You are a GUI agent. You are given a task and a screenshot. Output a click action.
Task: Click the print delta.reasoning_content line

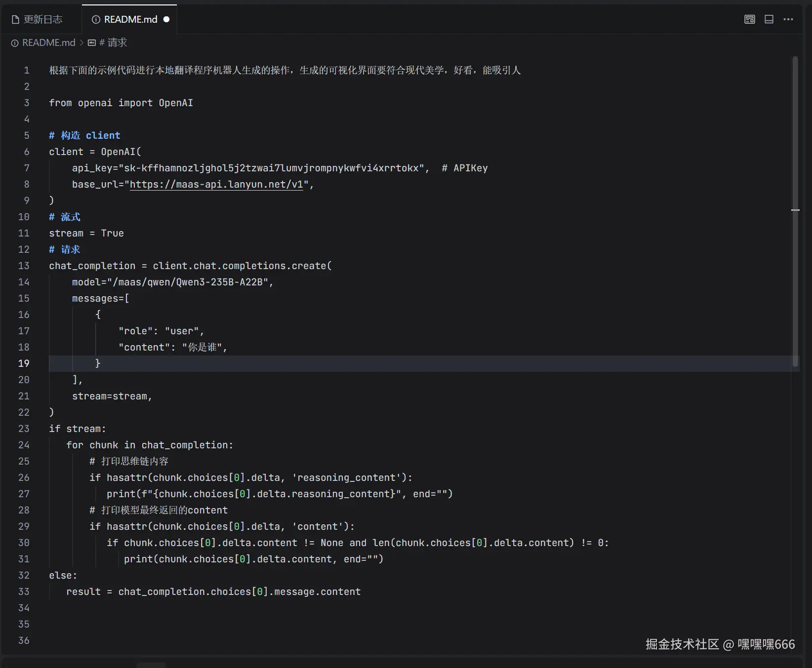[x=280, y=494]
